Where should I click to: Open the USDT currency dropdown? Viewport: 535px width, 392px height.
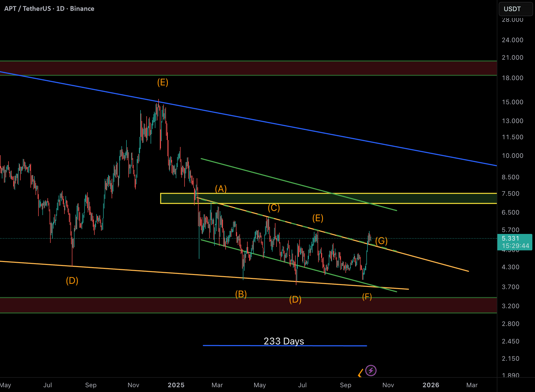pos(515,9)
